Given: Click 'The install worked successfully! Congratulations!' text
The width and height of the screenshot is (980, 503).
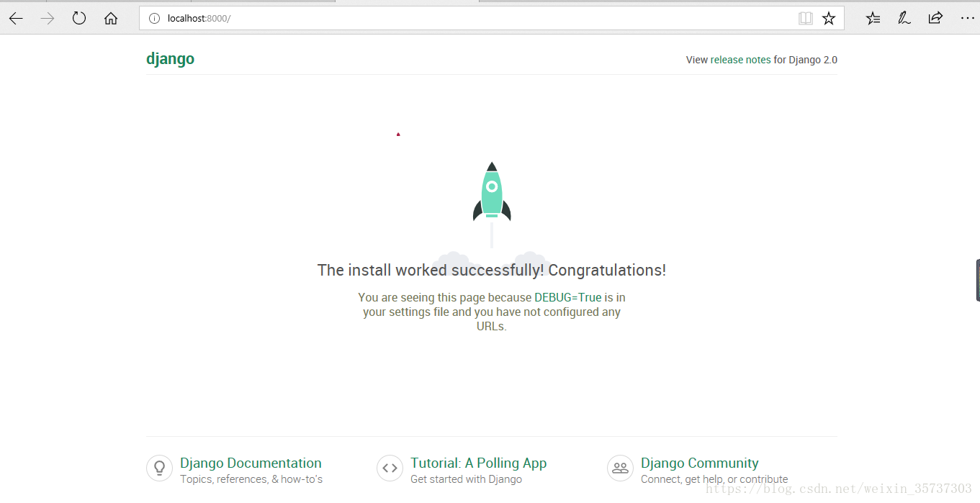Looking at the screenshot, I should pyautogui.click(x=492, y=271).
